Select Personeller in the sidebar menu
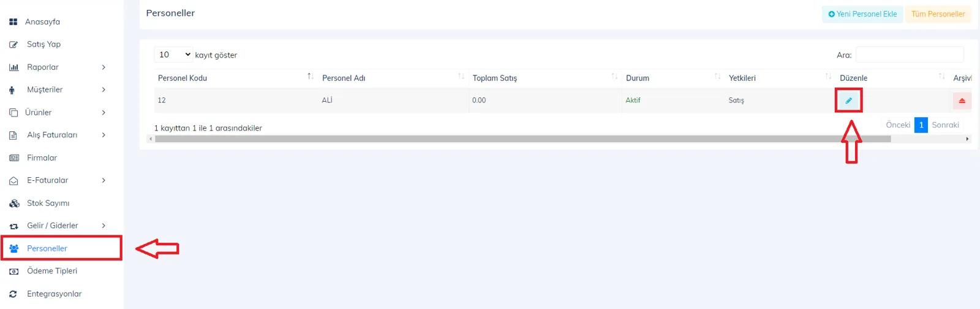The image size is (980, 309). click(61, 248)
